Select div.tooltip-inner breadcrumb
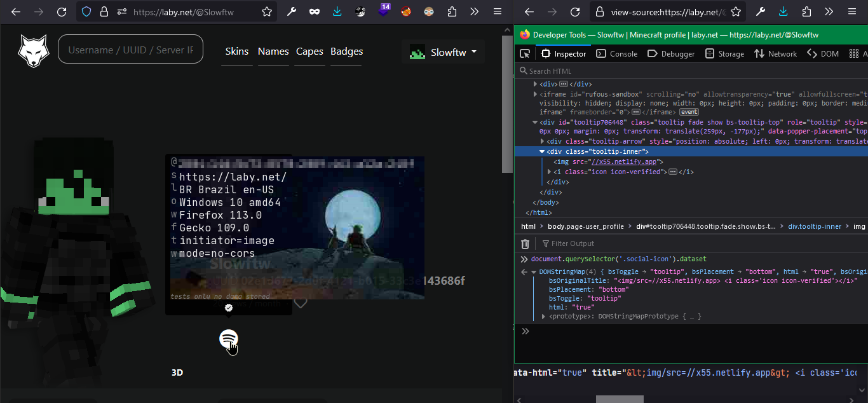 (x=815, y=226)
